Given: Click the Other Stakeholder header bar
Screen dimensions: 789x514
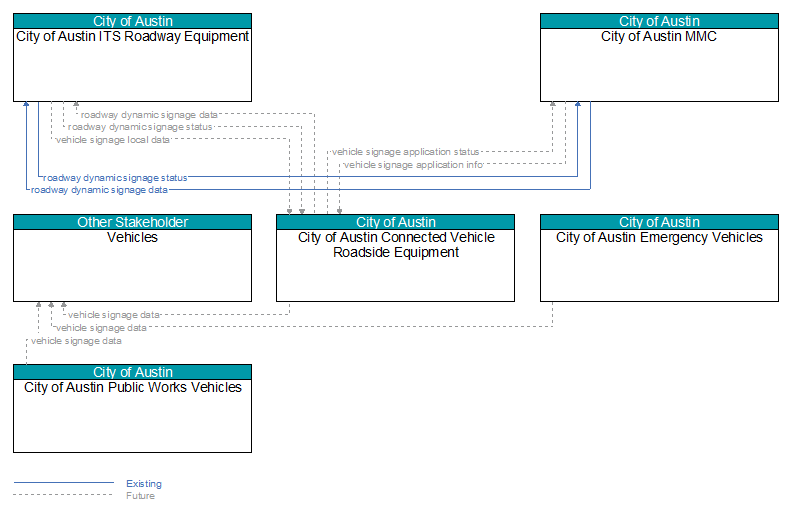Looking at the screenshot, I should pyautogui.click(x=132, y=222).
